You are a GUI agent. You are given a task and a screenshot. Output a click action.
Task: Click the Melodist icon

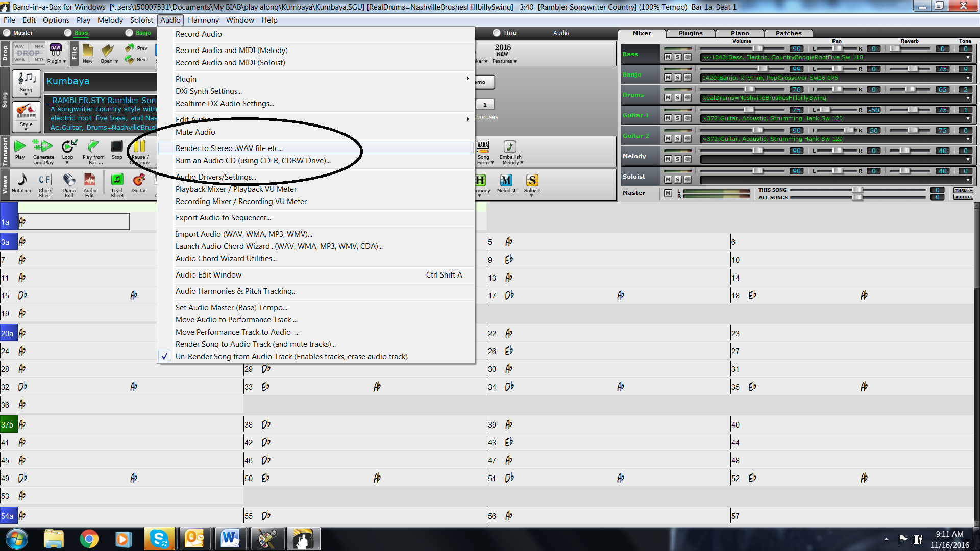[x=506, y=180]
